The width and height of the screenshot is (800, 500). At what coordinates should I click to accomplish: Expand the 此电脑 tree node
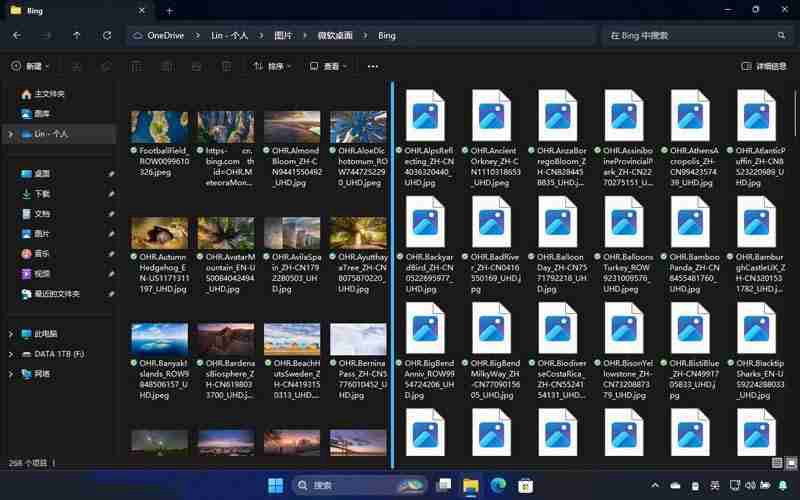pos(11,334)
